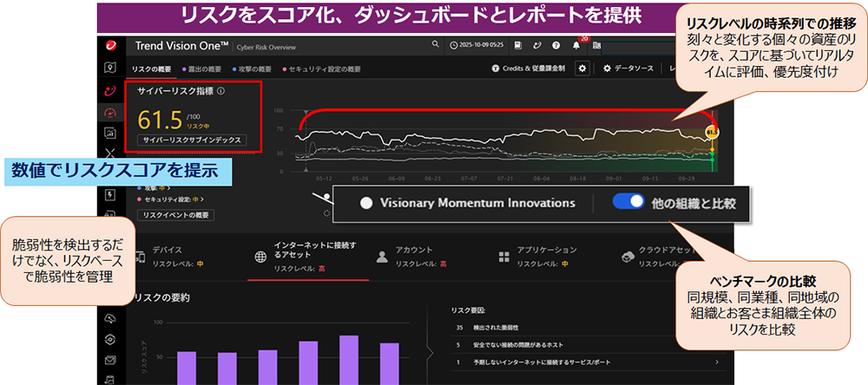The image size is (868, 385).
Task: Select the アプリケーション asset tab
Action: point(551,257)
